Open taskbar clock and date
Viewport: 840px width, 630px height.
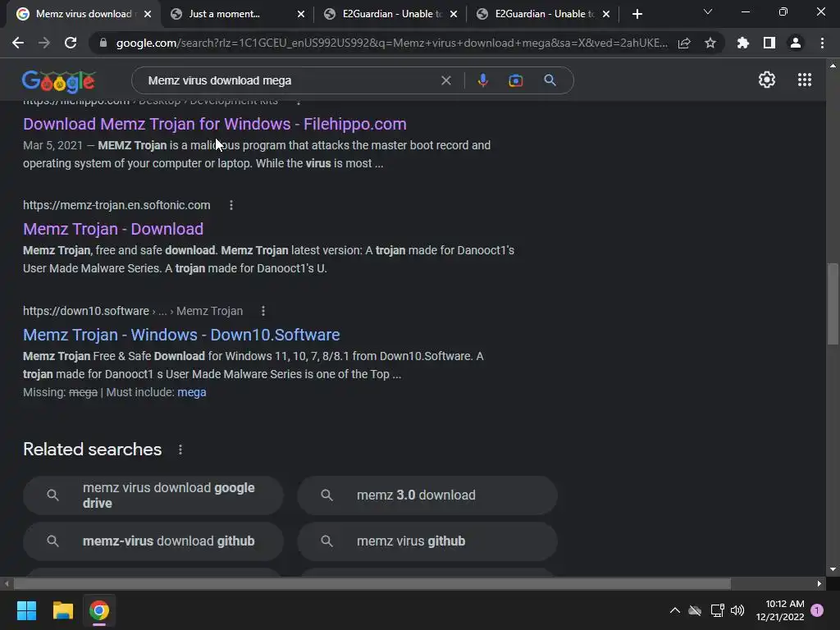coord(780,610)
